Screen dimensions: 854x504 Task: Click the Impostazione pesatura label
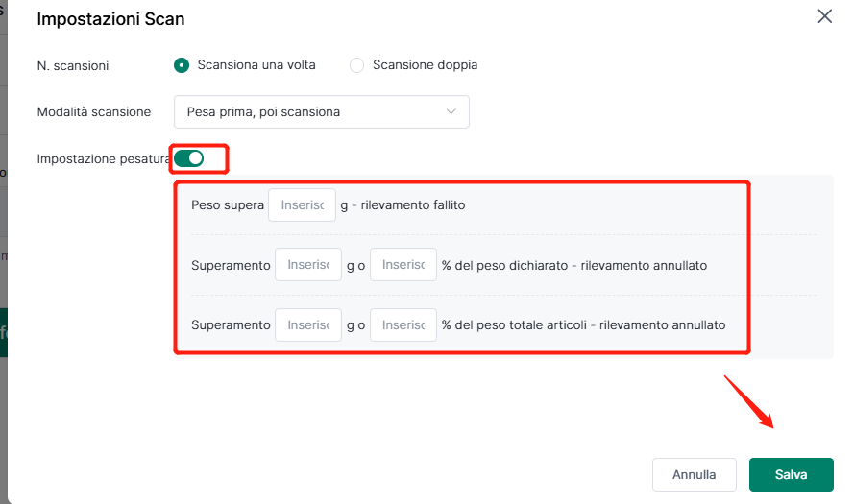pyautogui.click(x=104, y=159)
